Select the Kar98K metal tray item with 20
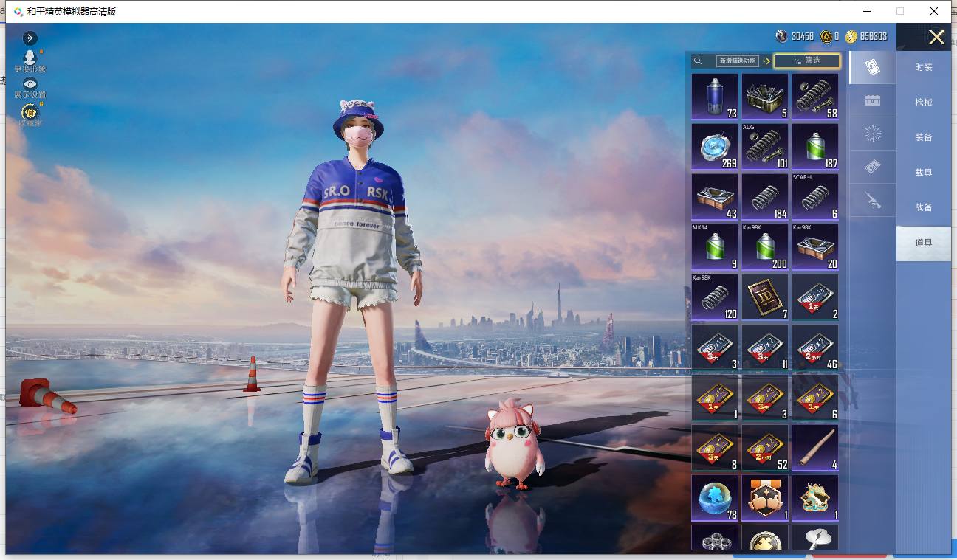 tap(814, 246)
